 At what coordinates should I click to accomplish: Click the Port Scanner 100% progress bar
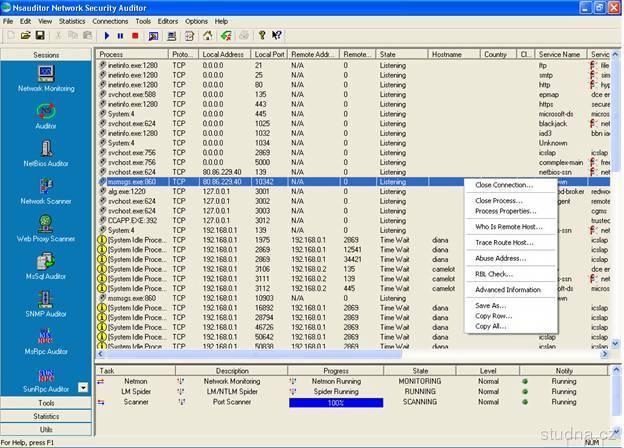pyautogui.click(x=335, y=402)
